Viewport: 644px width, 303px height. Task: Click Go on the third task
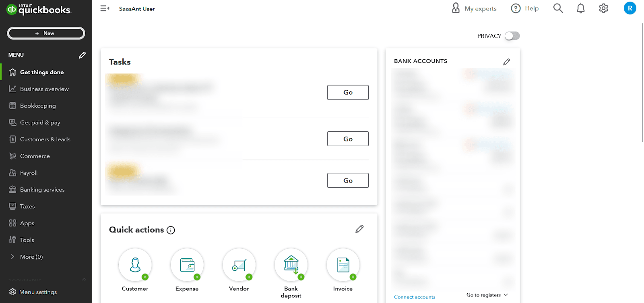tap(348, 181)
